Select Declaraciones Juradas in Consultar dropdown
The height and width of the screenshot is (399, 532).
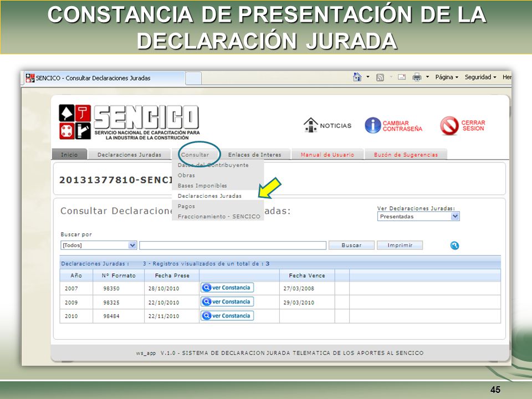[218, 196]
